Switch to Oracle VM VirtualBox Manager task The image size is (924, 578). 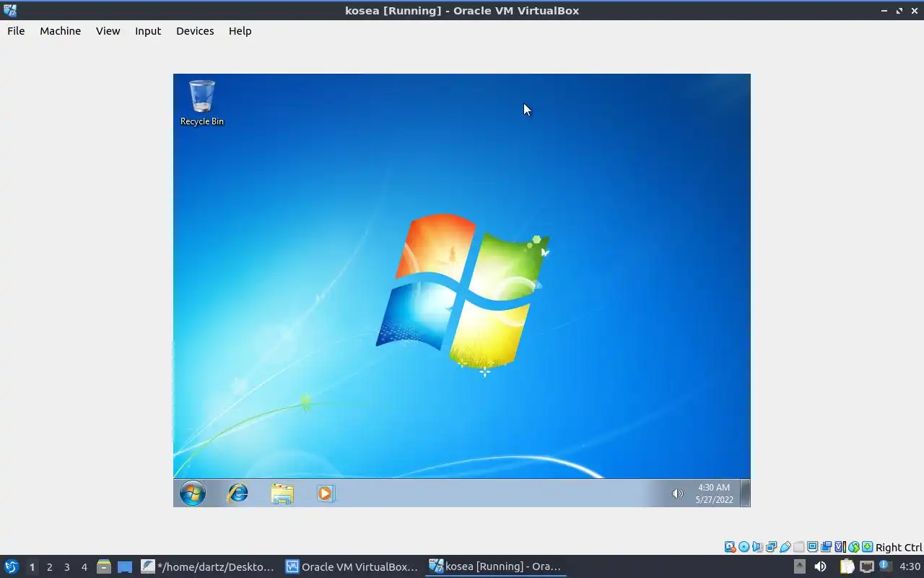click(x=352, y=566)
